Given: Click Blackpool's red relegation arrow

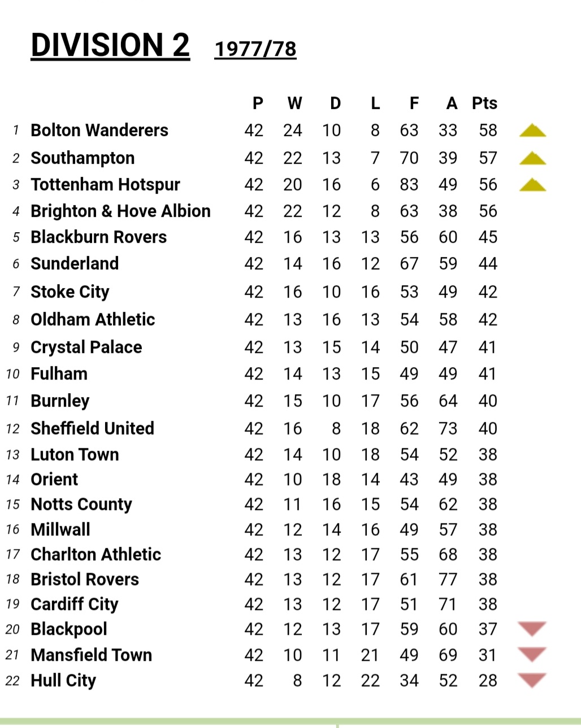Looking at the screenshot, I should [532, 628].
